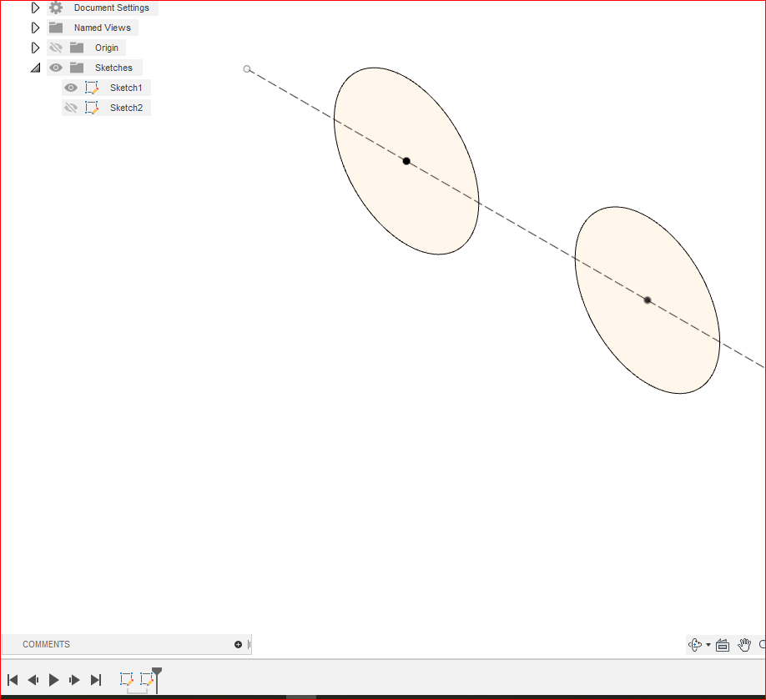Activate the Pan hand tool
The height and width of the screenshot is (700, 766).
click(744, 645)
